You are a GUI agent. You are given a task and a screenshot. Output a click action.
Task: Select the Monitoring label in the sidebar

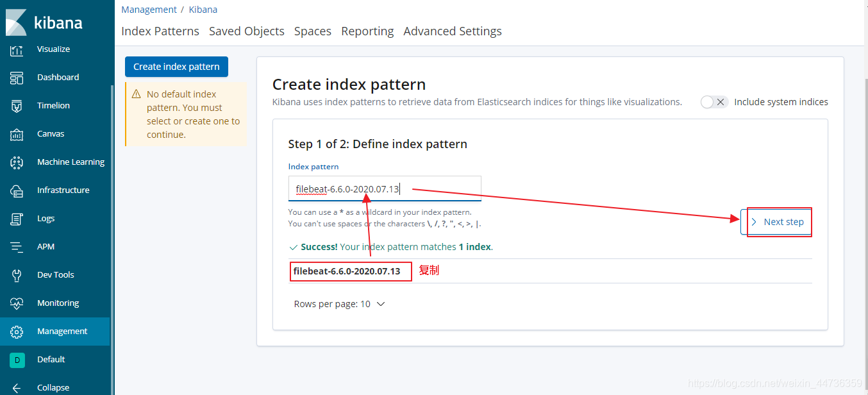(x=58, y=303)
